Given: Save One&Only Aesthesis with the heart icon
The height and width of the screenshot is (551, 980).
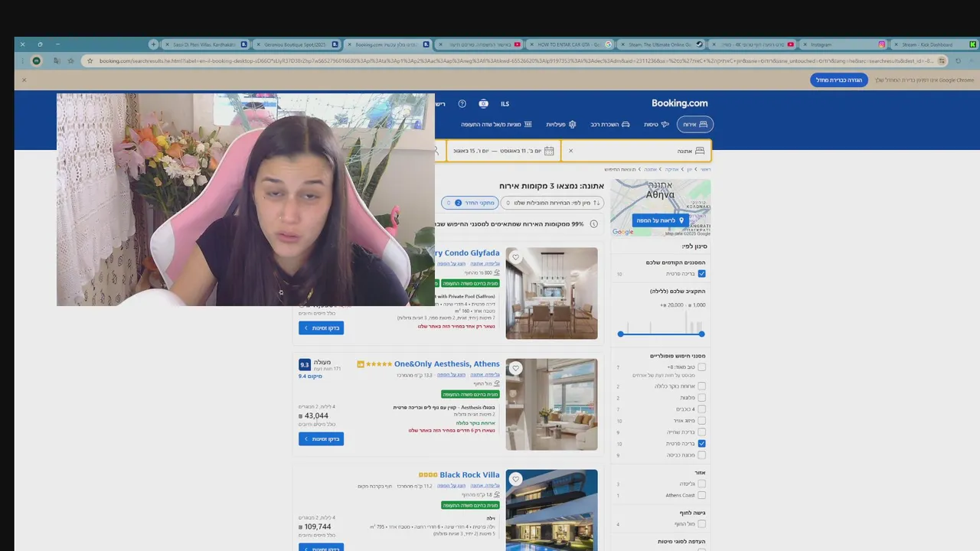Looking at the screenshot, I should point(515,369).
